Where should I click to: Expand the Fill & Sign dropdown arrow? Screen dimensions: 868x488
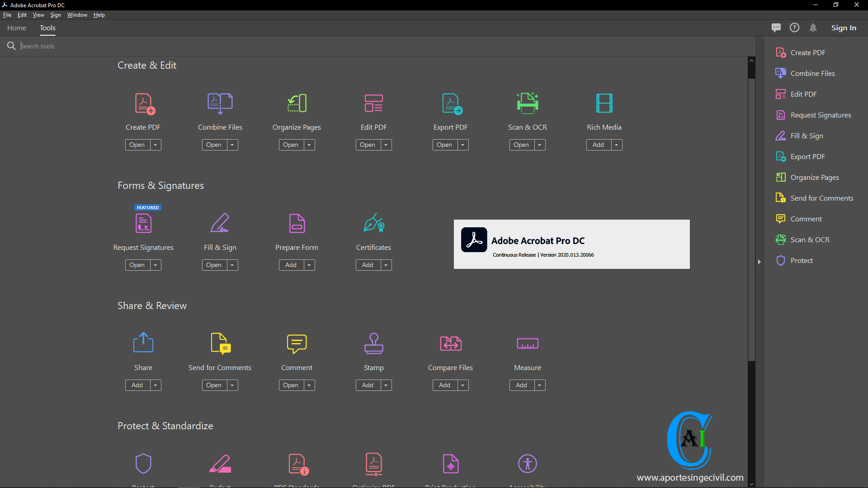(x=232, y=264)
